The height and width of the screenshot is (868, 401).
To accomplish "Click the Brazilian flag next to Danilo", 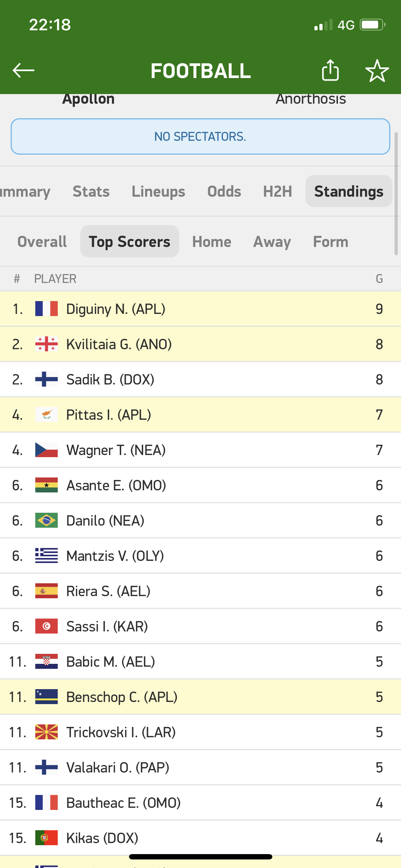I will click(46, 521).
